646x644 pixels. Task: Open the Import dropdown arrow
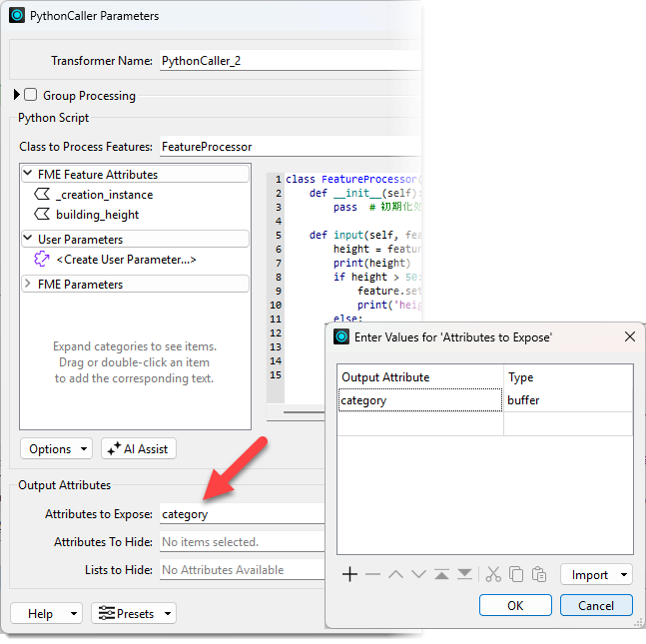coord(624,574)
